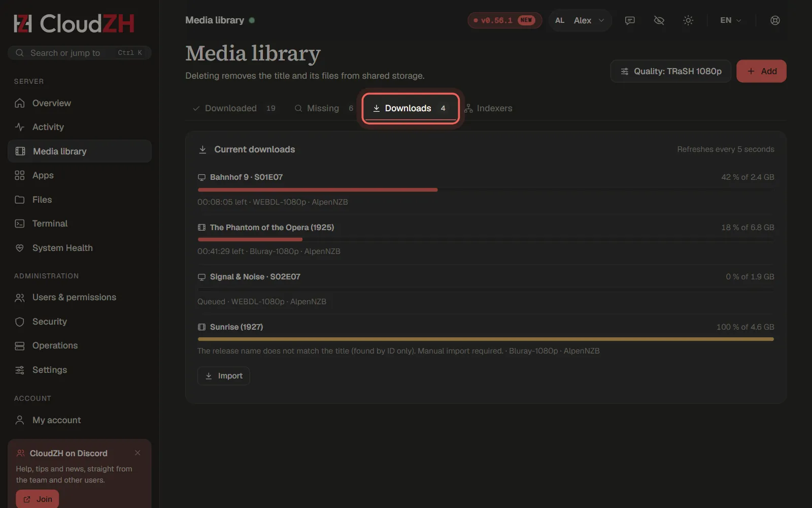812x508 pixels.
Task: Click the Add button
Action: tap(761, 71)
